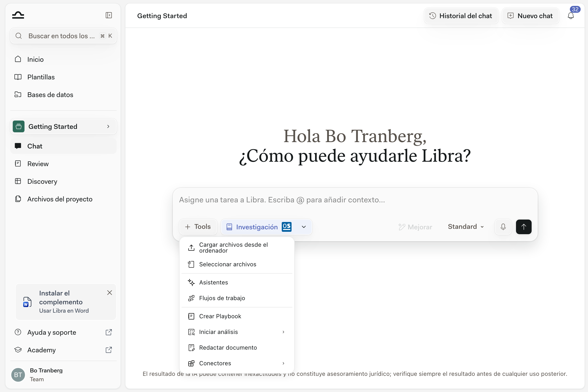
Task: Open Bo Tranberg account menu
Action: point(63,375)
